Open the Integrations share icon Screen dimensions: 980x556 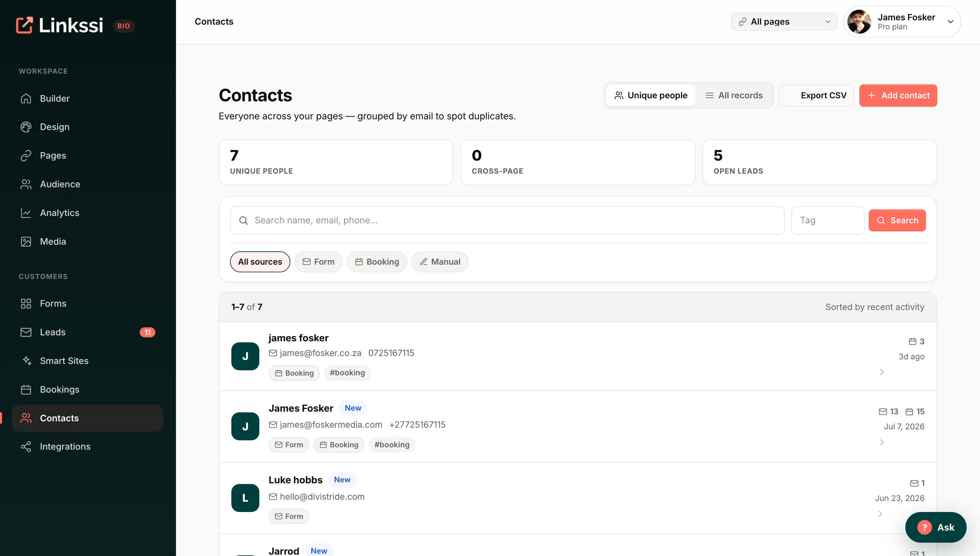coord(26,446)
